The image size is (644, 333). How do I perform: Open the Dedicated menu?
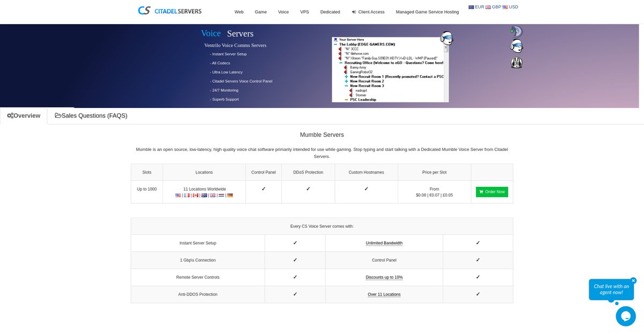[330, 12]
